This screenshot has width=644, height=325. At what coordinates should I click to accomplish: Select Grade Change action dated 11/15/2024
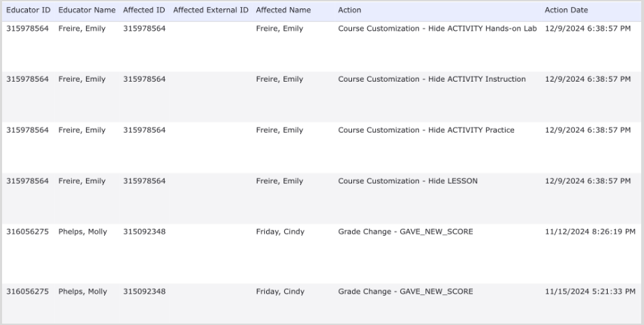405,292
